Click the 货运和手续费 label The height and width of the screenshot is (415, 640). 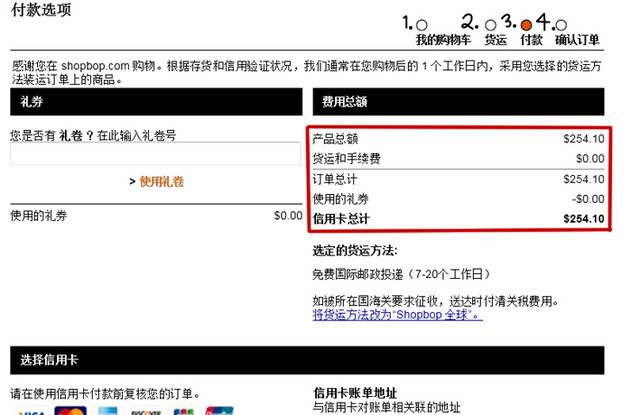coord(347,158)
